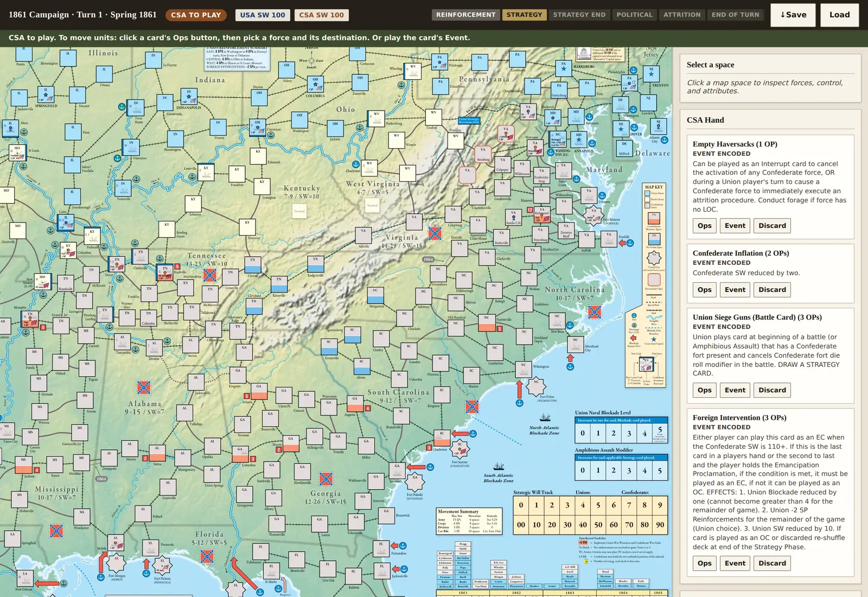The image size is (868, 597).
Task: Select the Confederate flag marker in Virginia
Action: (x=435, y=233)
